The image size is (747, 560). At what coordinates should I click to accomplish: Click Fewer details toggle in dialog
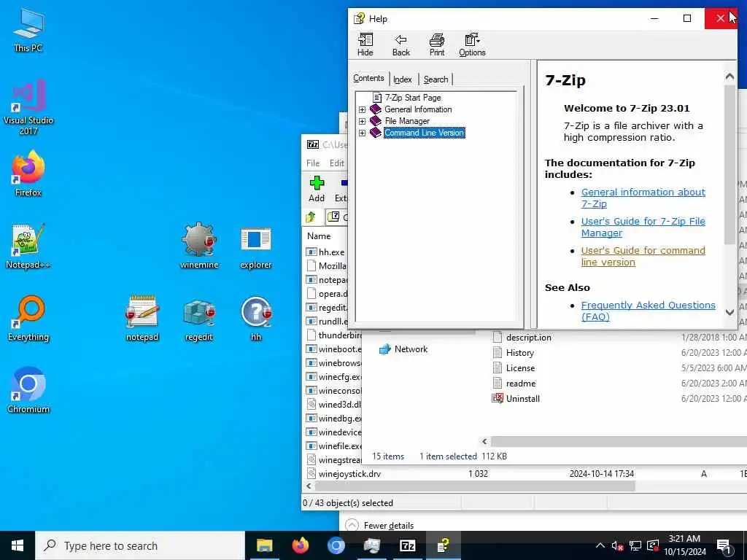pyautogui.click(x=379, y=525)
